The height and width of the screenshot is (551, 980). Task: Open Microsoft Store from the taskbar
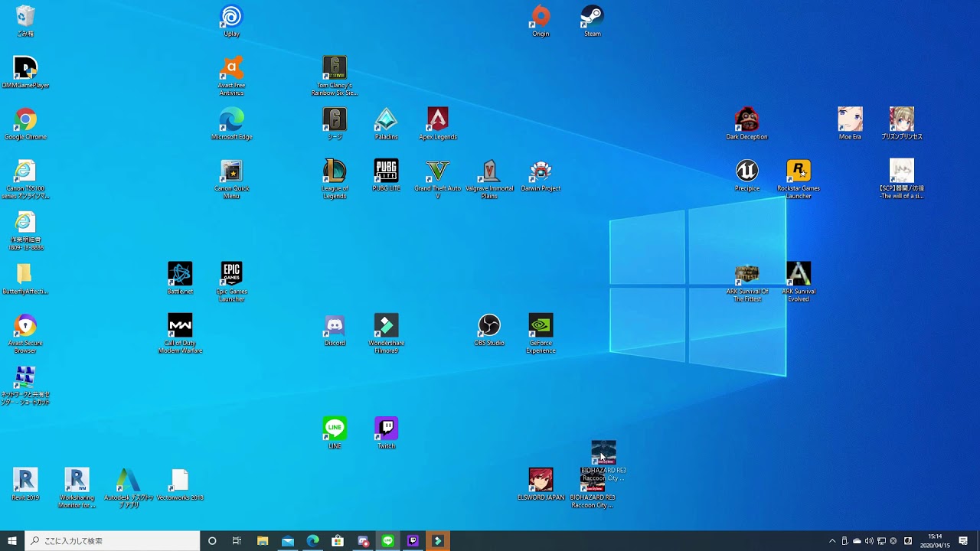pyautogui.click(x=338, y=541)
